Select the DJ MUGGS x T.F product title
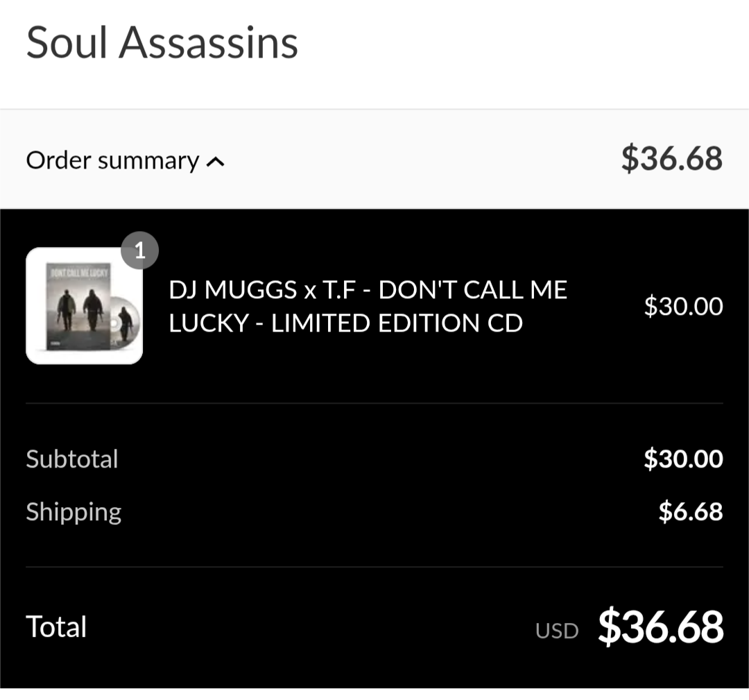The height and width of the screenshot is (700, 749). [368, 306]
